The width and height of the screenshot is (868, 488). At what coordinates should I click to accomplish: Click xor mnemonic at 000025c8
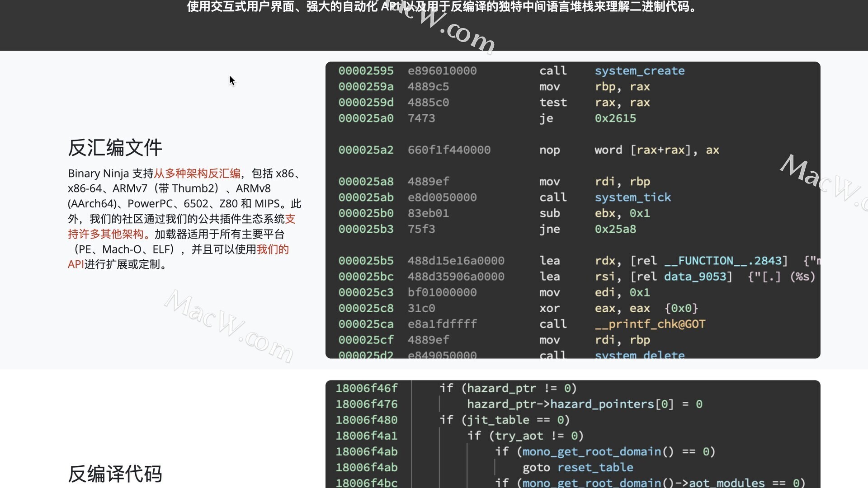click(x=549, y=308)
